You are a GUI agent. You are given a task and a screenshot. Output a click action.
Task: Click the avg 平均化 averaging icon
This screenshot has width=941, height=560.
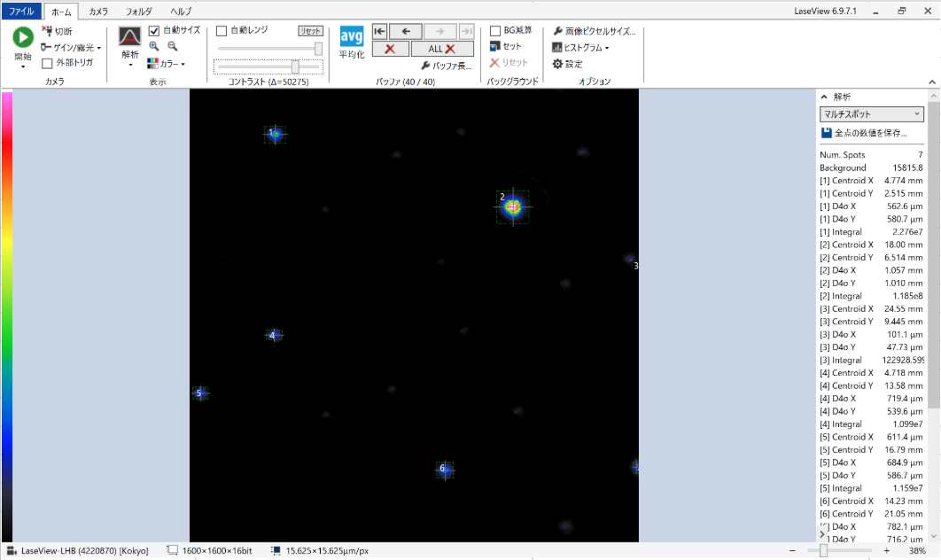click(352, 37)
